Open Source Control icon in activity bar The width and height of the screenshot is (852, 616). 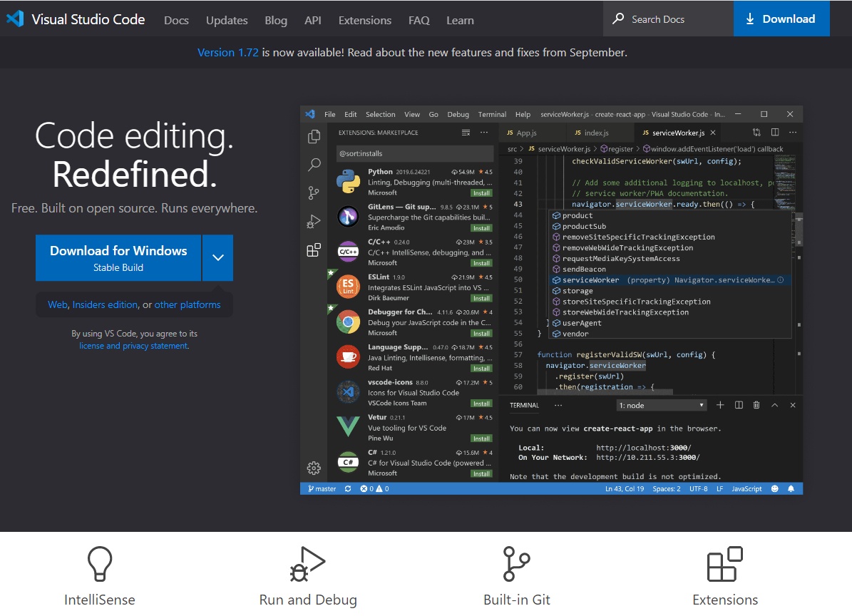pos(314,192)
